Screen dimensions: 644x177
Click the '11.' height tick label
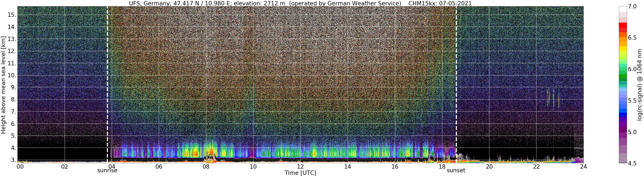pos(12,63)
